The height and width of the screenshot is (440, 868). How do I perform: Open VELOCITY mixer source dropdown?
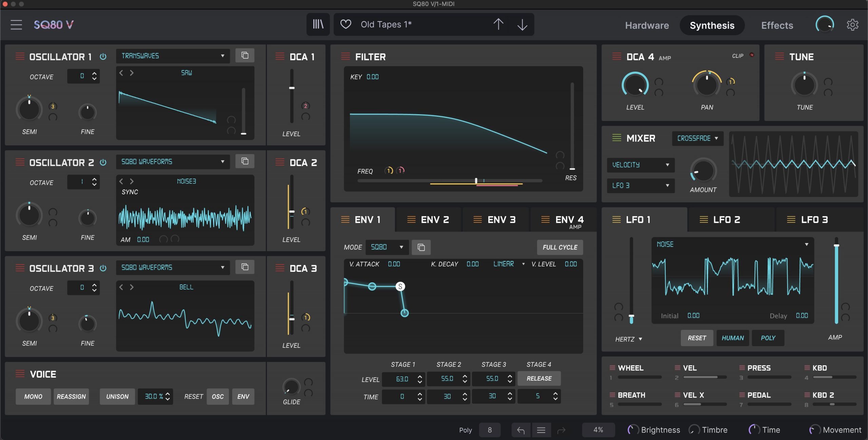(x=641, y=165)
